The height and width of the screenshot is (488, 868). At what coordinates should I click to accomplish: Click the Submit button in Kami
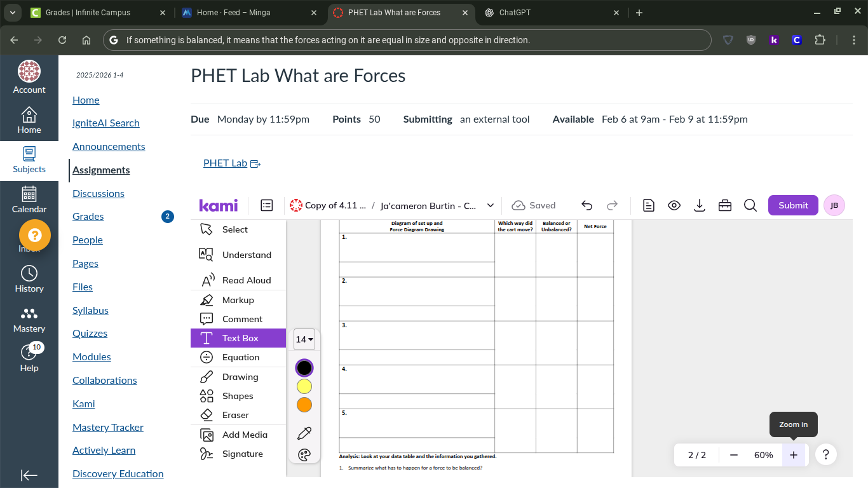click(792, 205)
